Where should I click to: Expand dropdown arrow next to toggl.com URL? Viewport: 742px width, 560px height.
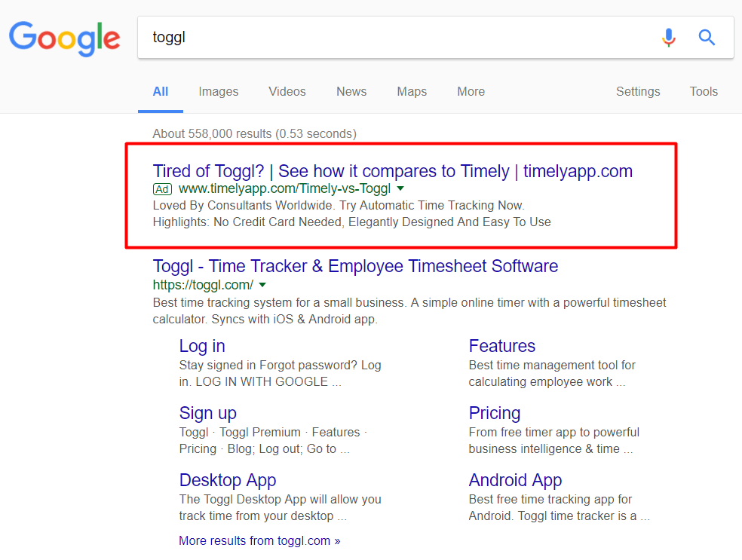[x=262, y=285]
